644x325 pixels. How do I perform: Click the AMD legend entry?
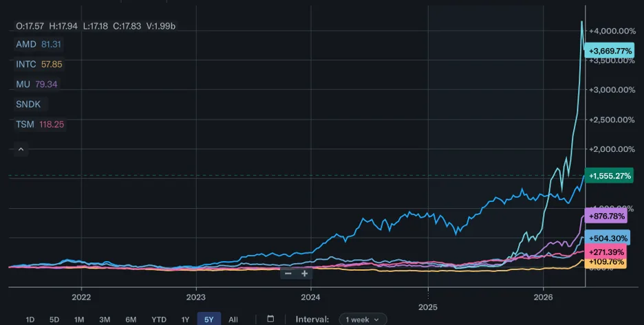[x=39, y=44]
